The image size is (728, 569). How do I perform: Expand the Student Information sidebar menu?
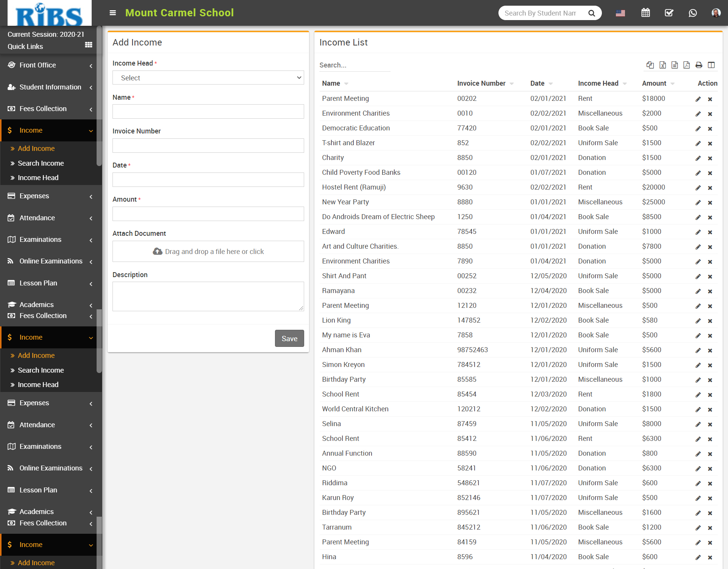[51, 87]
